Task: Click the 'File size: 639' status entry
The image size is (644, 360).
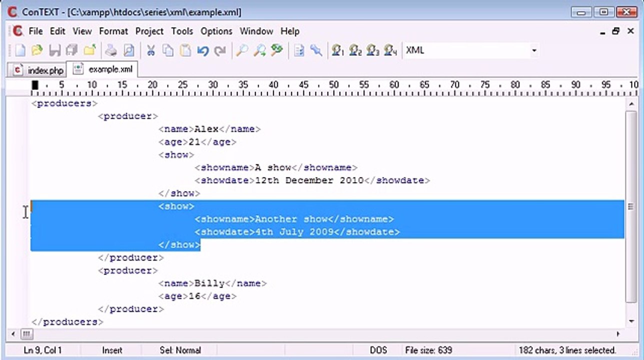Action: [429, 350]
